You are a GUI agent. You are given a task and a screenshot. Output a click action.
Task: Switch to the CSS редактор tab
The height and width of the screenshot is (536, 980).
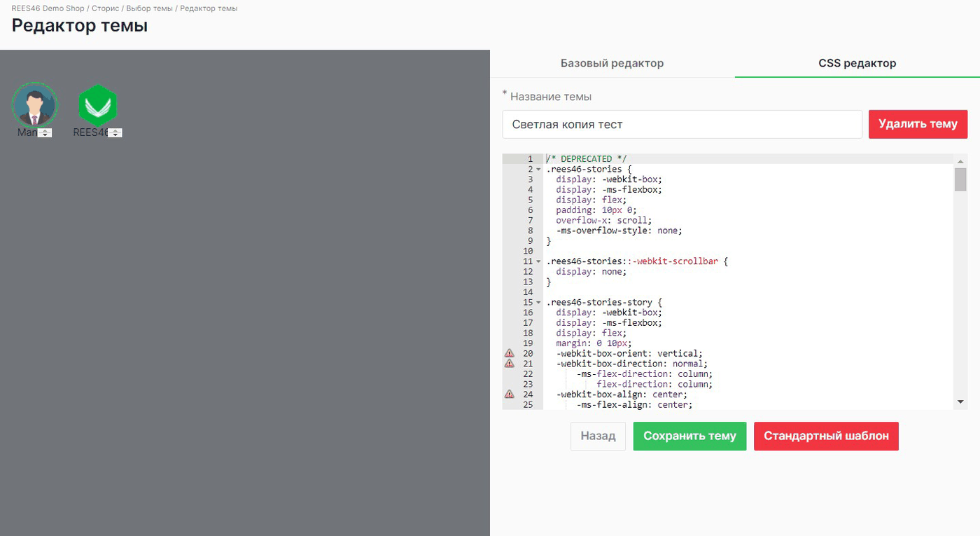(x=857, y=63)
